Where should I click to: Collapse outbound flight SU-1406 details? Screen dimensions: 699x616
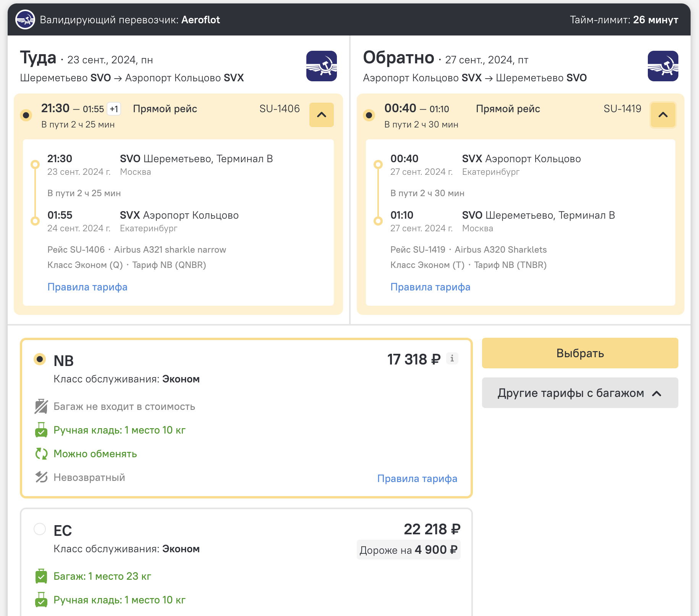click(x=322, y=115)
